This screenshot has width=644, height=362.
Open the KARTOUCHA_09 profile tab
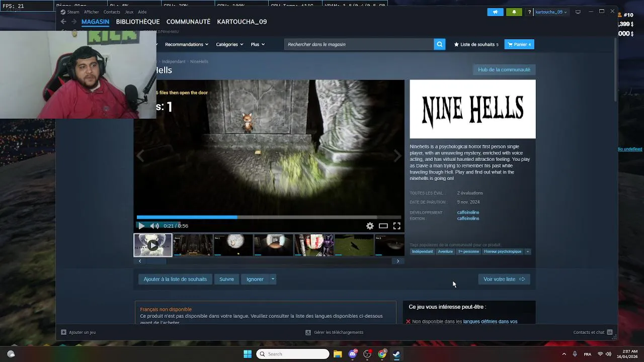242,22
